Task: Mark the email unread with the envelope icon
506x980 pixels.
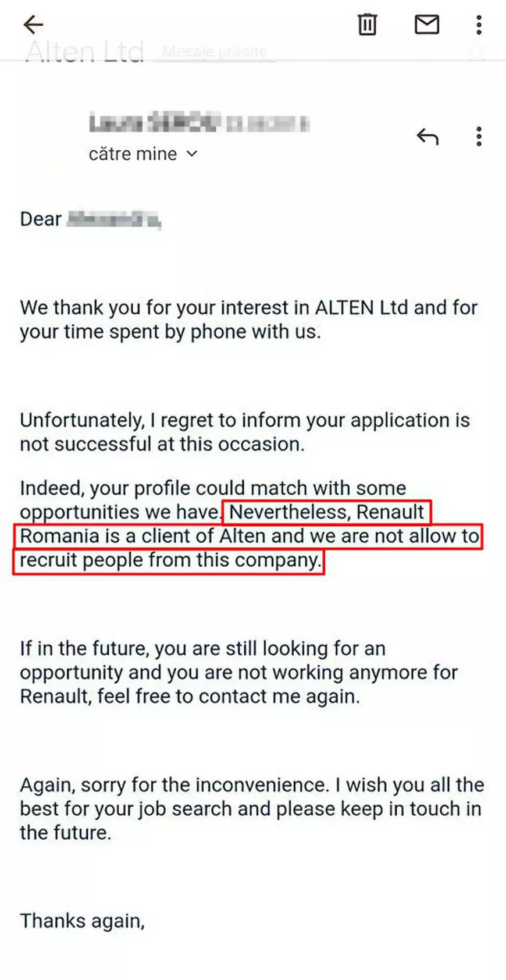Action: click(426, 24)
